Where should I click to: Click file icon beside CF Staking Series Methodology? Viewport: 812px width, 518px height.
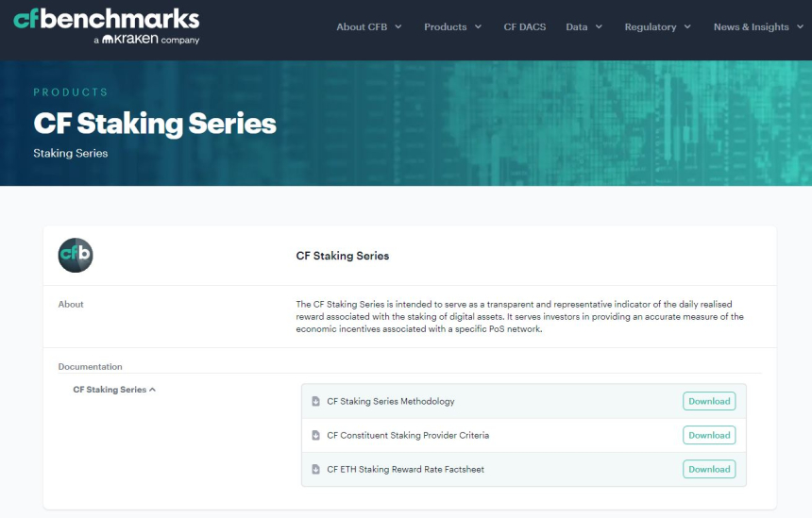[x=316, y=401]
